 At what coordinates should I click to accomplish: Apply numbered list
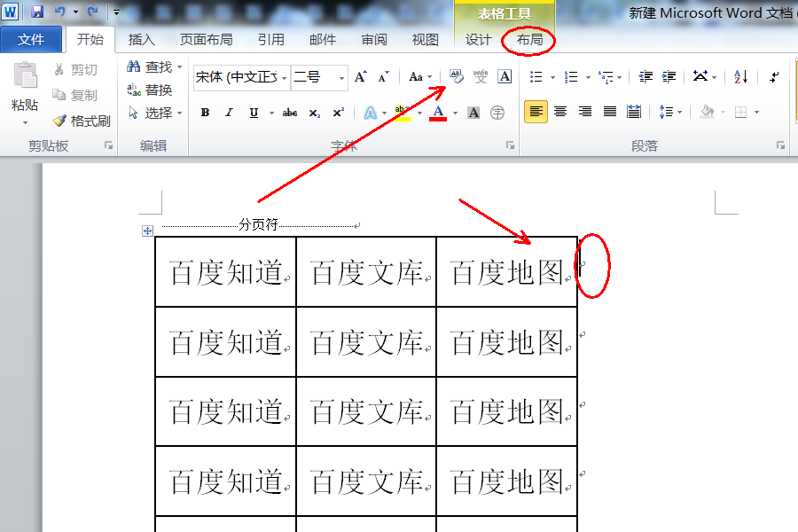[x=571, y=77]
